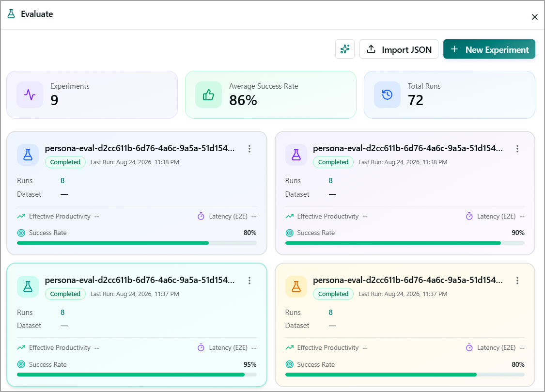
Task: Click the Completed badge in the orange-flask card
Action: click(333, 294)
